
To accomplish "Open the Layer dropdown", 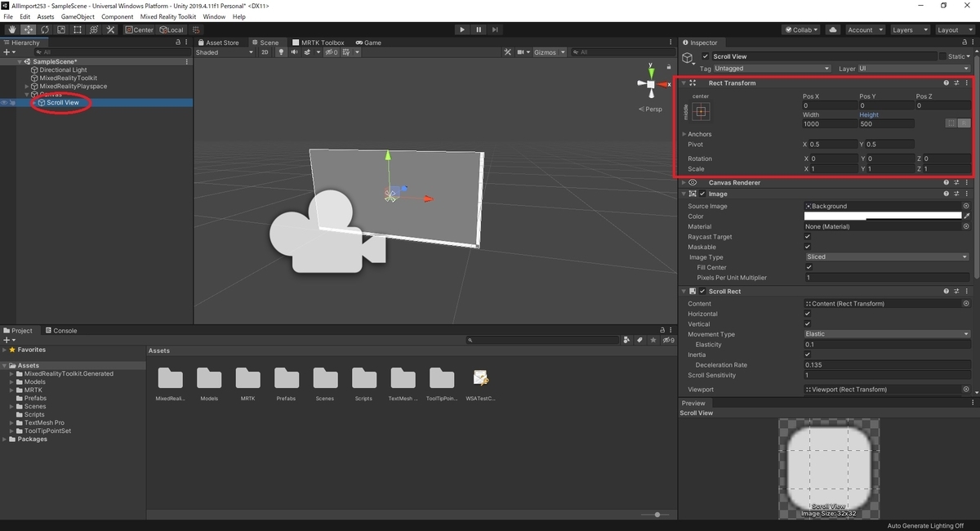I will point(915,69).
